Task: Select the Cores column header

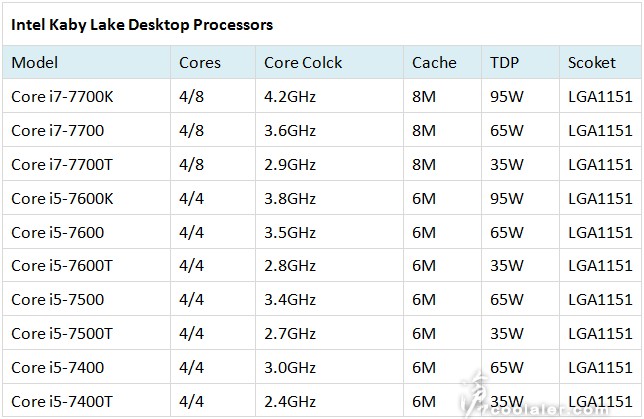Action: (200, 63)
